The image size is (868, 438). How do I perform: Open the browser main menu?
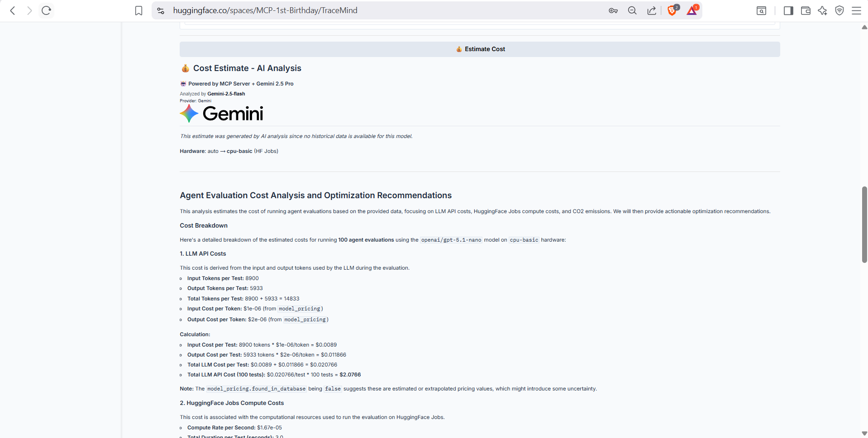coord(856,10)
